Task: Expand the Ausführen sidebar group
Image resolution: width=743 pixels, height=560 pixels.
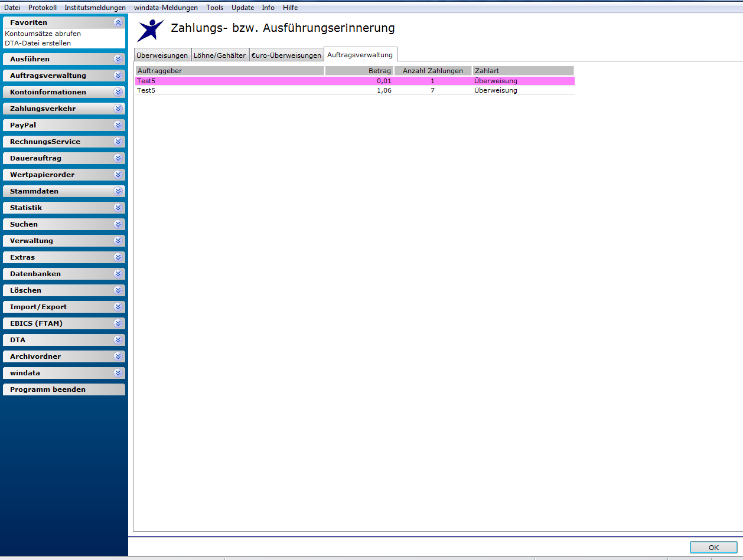Action: pos(64,59)
